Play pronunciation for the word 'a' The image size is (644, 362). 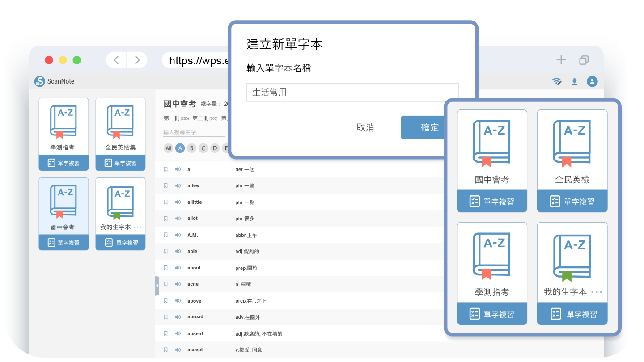(x=178, y=169)
